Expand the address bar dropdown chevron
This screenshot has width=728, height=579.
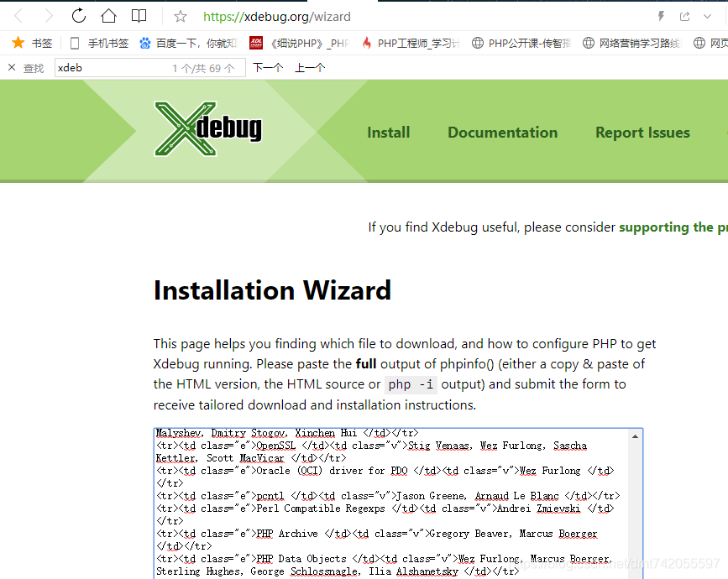click(707, 16)
